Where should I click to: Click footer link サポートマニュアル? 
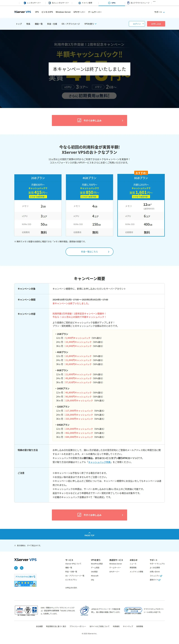157,564
